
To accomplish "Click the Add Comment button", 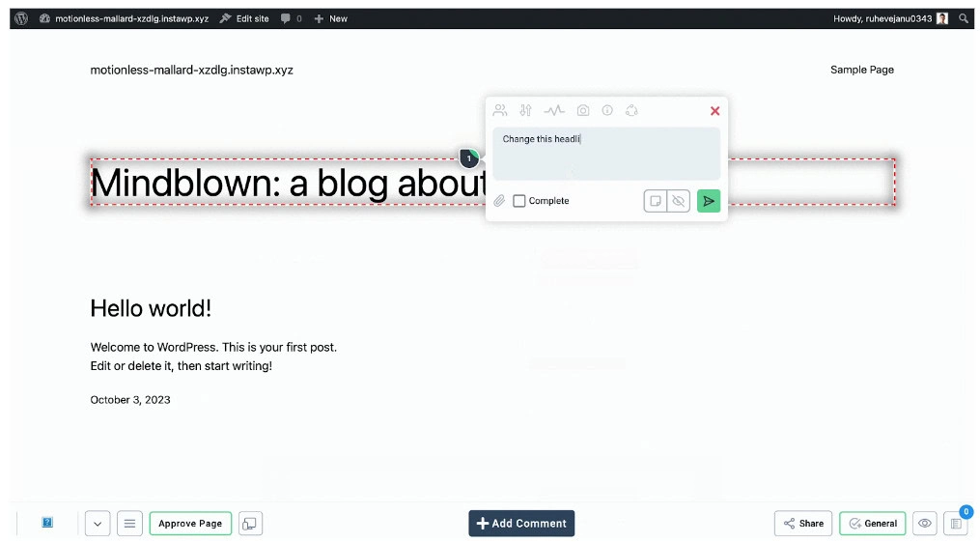I will click(x=521, y=524).
